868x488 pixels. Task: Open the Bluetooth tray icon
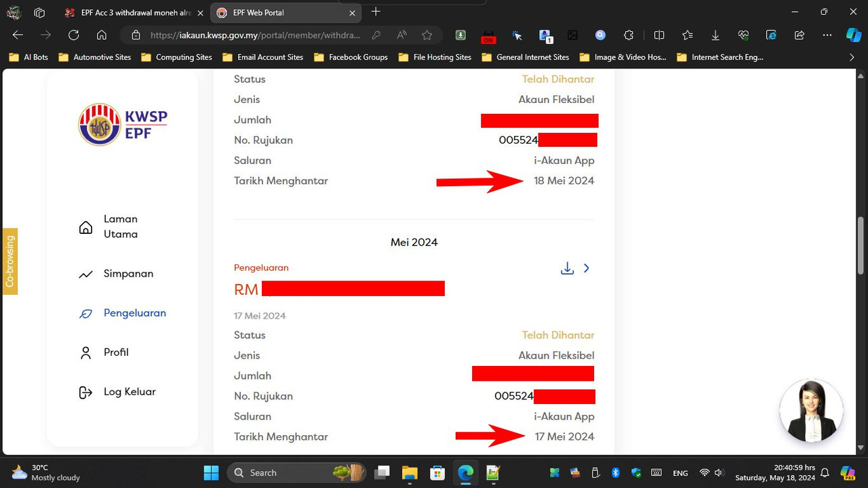(x=616, y=472)
